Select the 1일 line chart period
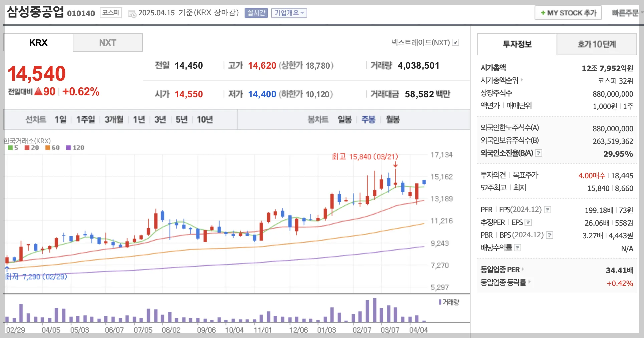Screen dimensions: 644x338 (x=61, y=119)
